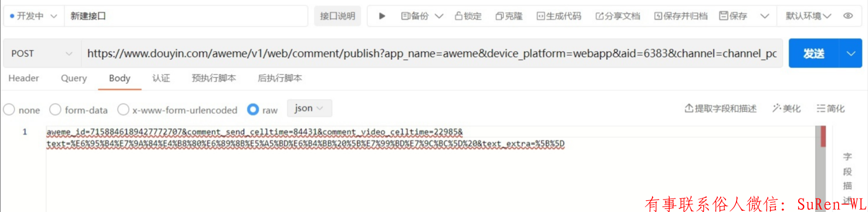This screenshot has height=212, width=868.
Task: Lock the interface with 锁定
Action: pyautogui.click(x=468, y=16)
